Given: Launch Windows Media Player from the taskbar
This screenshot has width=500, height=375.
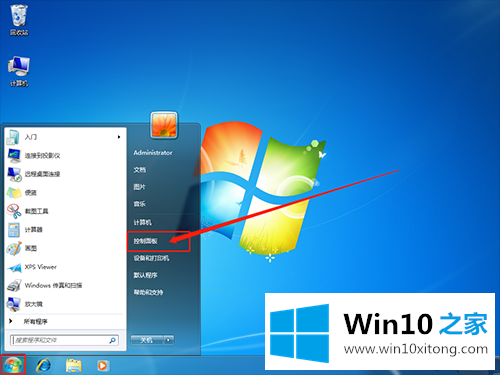Looking at the screenshot, I should pos(103,366).
